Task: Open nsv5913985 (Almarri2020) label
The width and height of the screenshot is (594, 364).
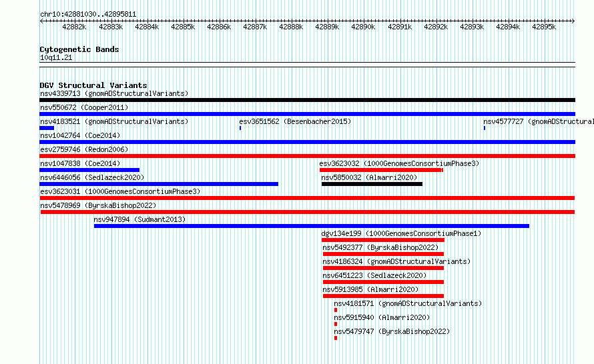Action: click(370, 289)
